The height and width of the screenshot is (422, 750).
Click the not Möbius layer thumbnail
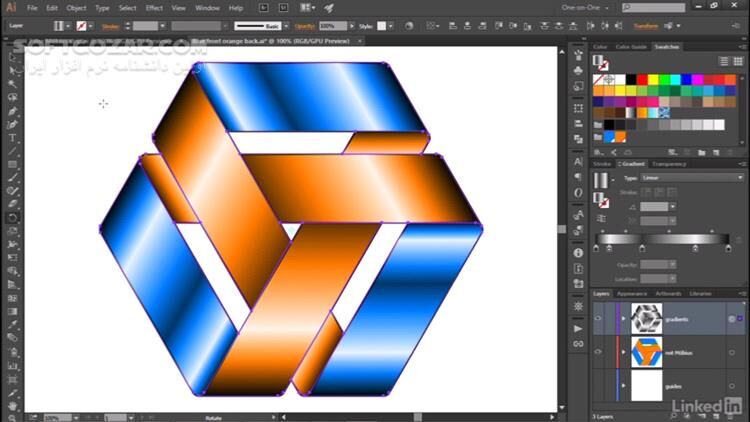pos(646,352)
